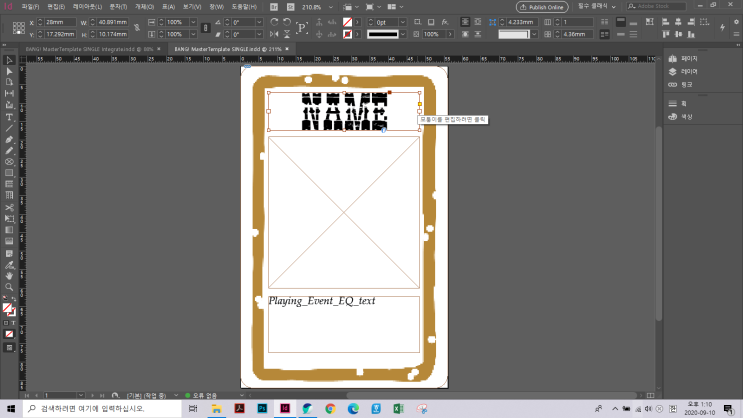The width and height of the screenshot is (743, 418).
Task: Open the stroke weight 0pt dropdown
Action: [x=402, y=22]
